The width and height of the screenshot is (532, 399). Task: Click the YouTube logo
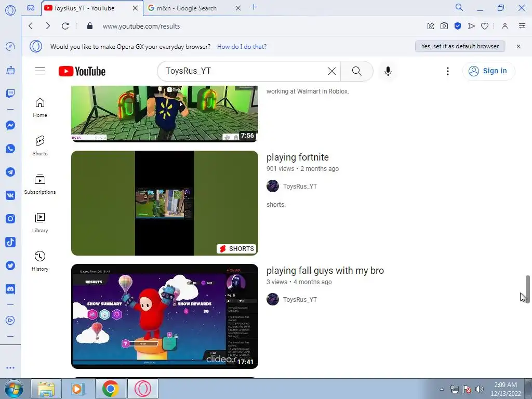coord(82,71)
